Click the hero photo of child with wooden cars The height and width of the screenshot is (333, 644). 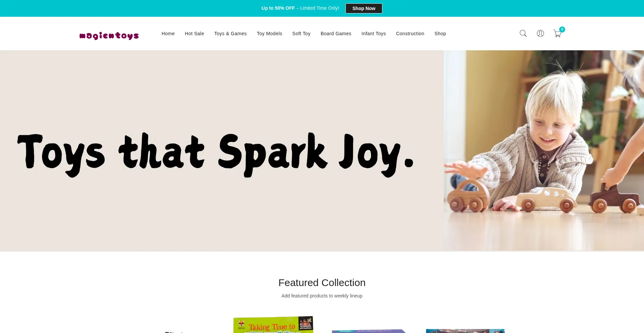click(544, 151)
